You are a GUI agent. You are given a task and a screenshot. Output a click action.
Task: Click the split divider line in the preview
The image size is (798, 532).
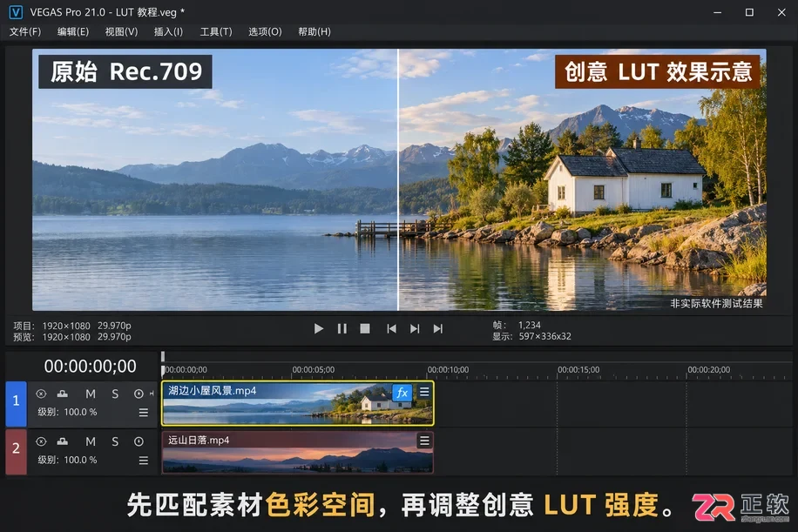pyautogui.click(x=398, y=179)
